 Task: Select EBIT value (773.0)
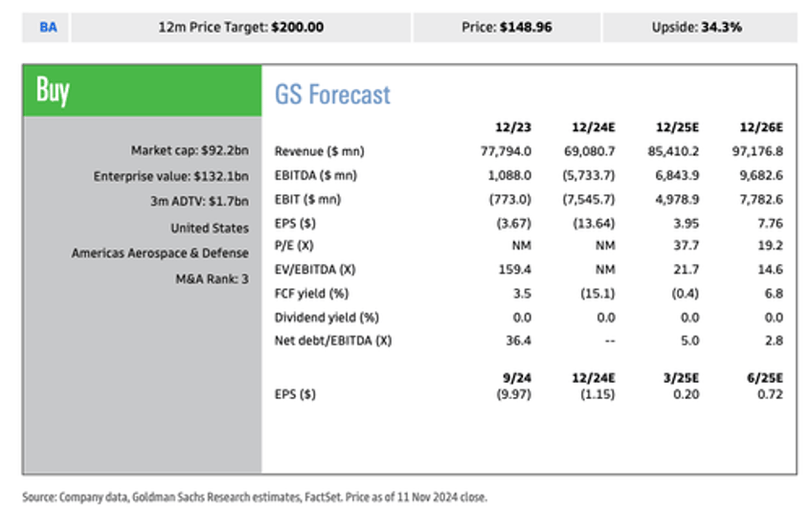tap(510, 199)
